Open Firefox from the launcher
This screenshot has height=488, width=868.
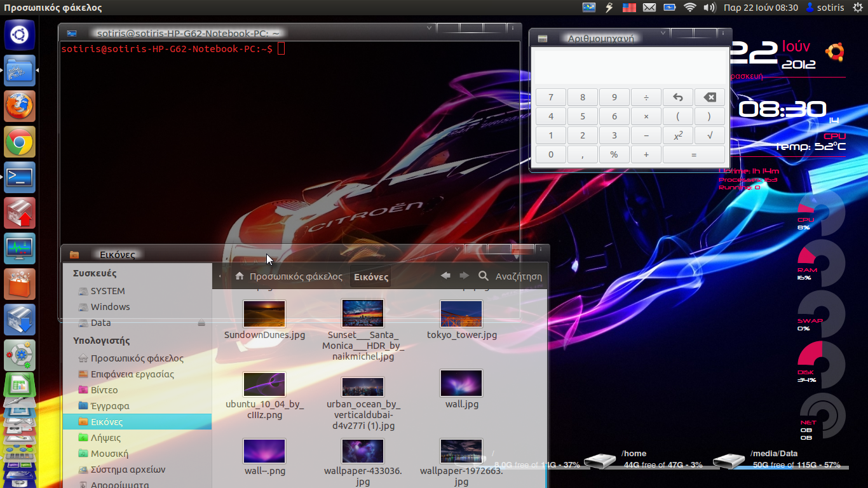(x=20, y=105)
